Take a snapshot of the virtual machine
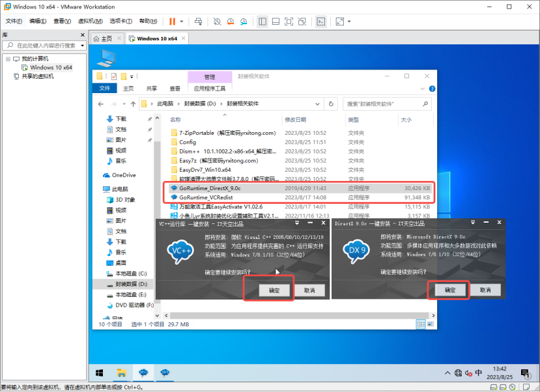Viewport: 540px width, 392px height. pos(217,21)
